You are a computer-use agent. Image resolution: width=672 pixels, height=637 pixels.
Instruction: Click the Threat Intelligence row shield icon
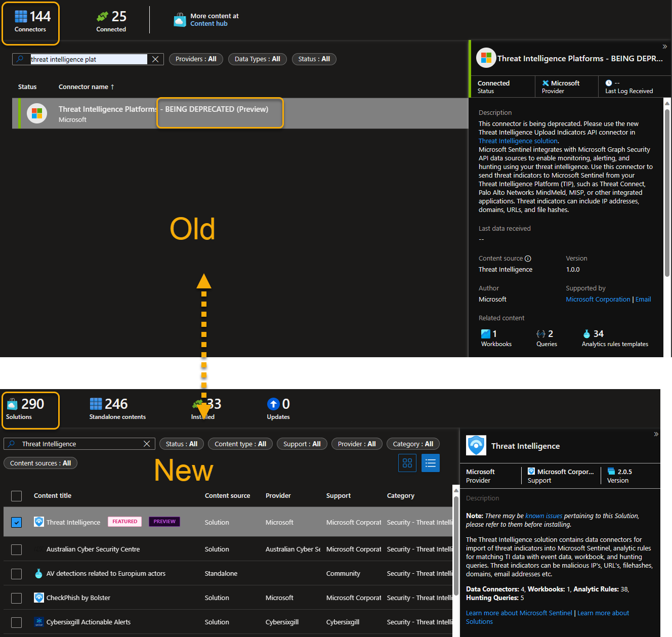point(39,522)
